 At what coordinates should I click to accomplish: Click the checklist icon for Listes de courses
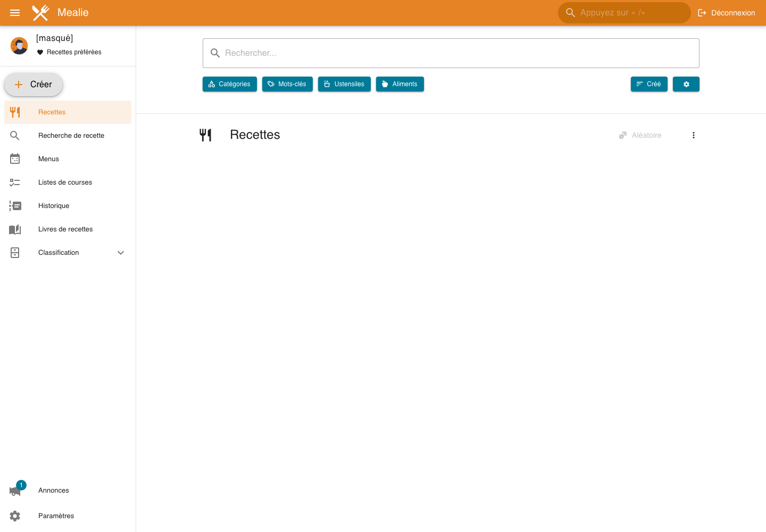[x=15, y=182]
